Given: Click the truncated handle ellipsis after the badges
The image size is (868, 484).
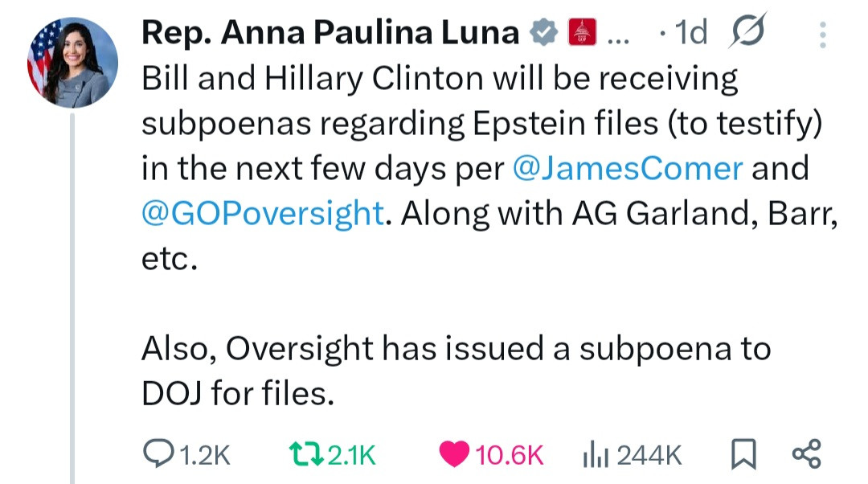Looking at the screenshot, I should coord(617,34).
